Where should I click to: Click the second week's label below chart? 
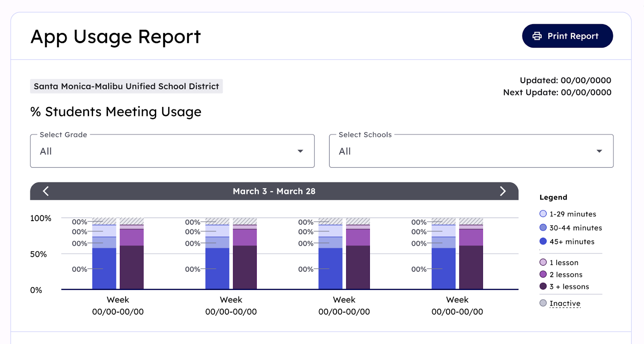point(231,305)
